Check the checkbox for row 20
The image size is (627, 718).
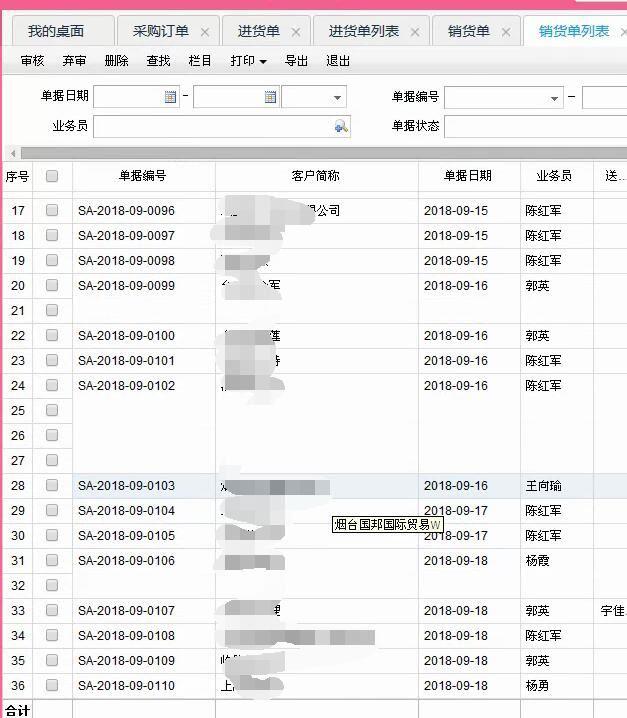(52, 285)
